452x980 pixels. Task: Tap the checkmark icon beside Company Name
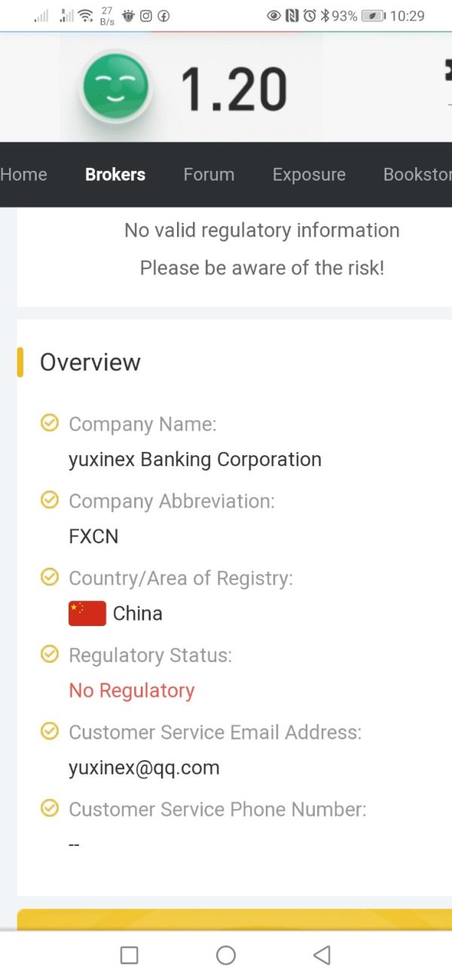click(49, 423)
